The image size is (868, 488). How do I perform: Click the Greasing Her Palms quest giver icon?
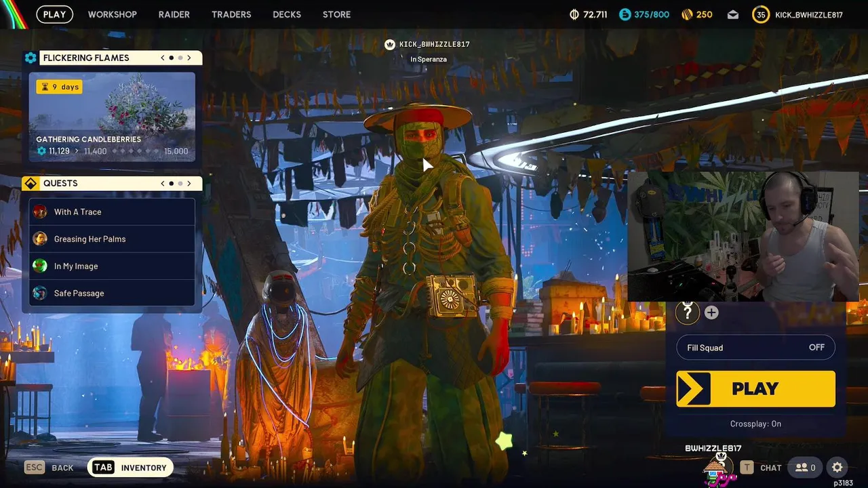(40, 239)
